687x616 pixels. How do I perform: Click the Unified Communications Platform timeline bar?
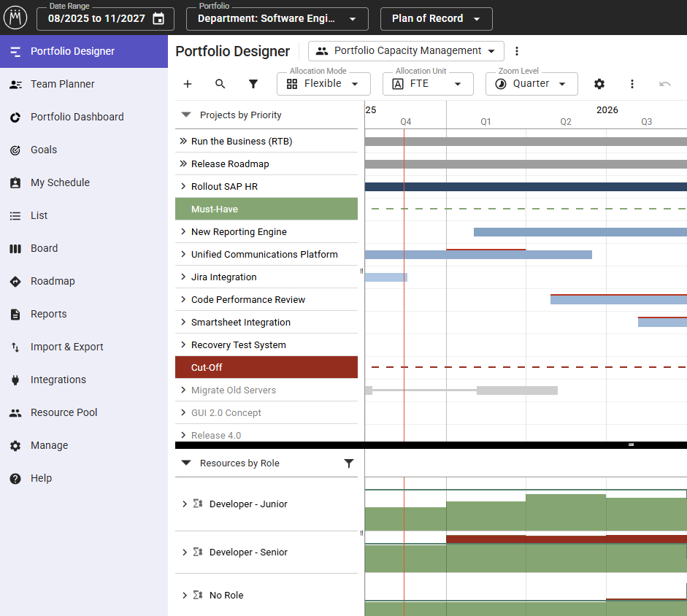pos(478,255)
